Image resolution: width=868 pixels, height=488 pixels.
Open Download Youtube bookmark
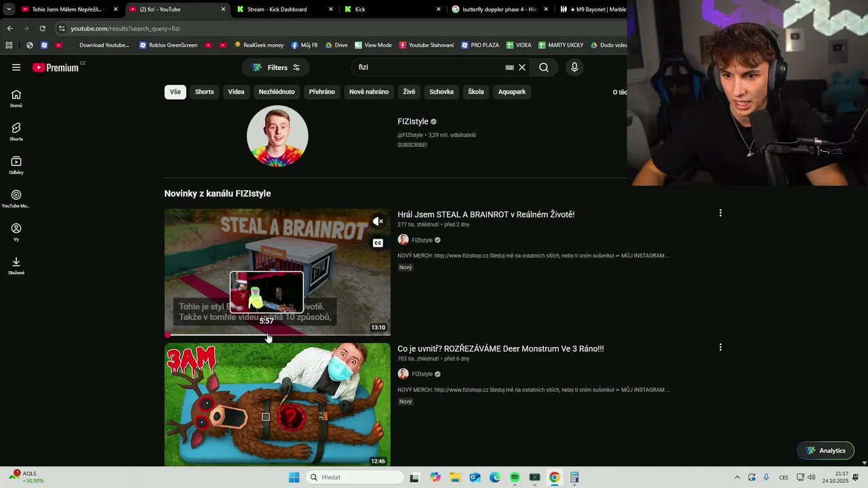tap(98, 45)
